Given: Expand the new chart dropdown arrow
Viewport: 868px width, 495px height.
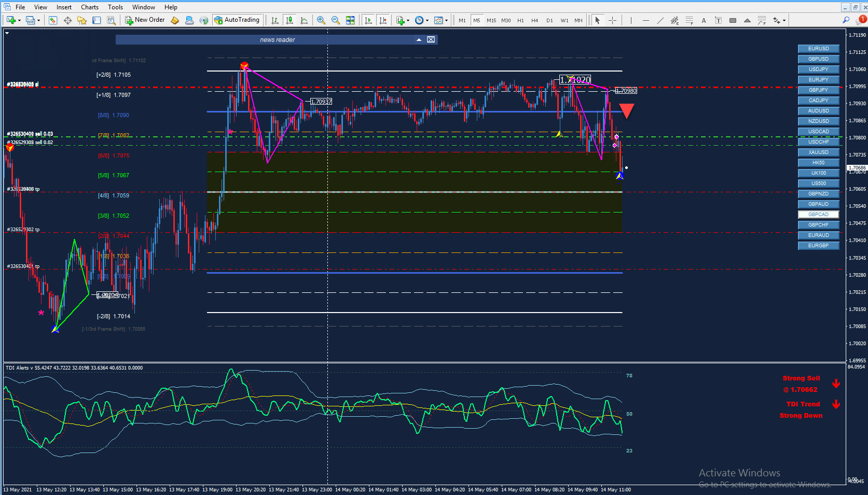Looking at the screenshot, I should point(19,21).
